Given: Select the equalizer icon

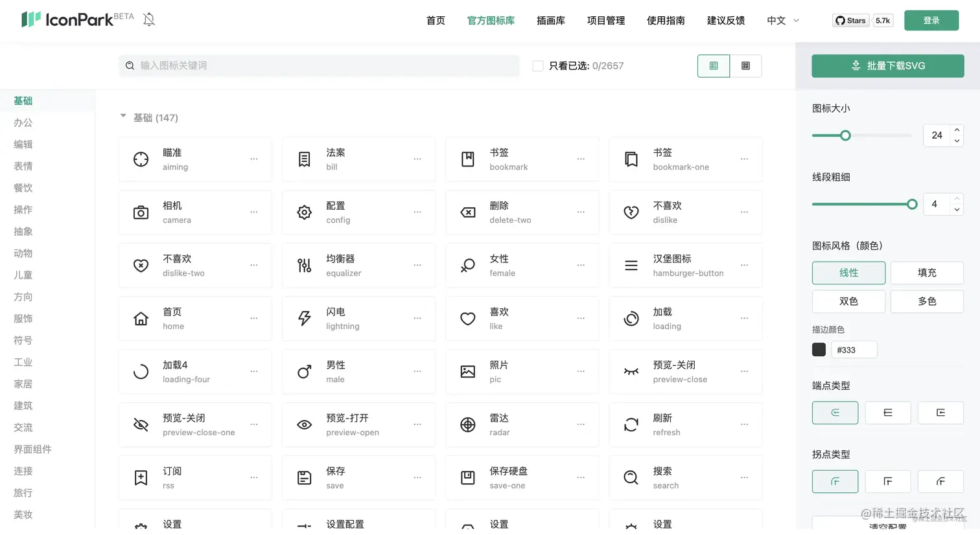Looking at the screenshot, I should [304, 265].
